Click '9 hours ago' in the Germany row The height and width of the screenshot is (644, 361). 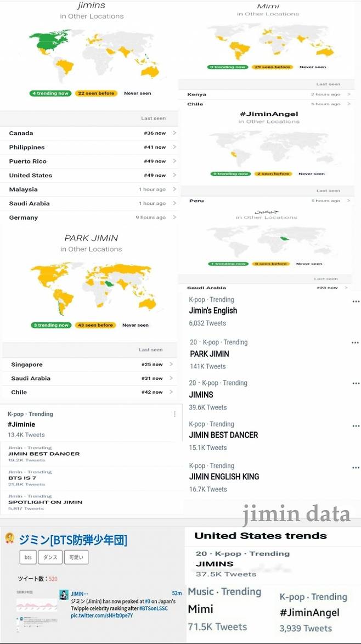(150, 217)
